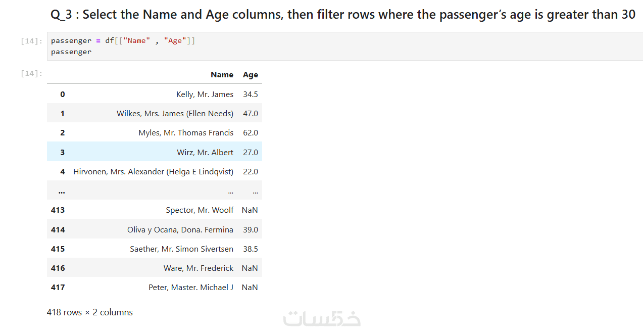The width and height of the screenshot is (644, 333).
Task: Select highlighted row Wirz, Mr. Albert
Action: point(205,153)
